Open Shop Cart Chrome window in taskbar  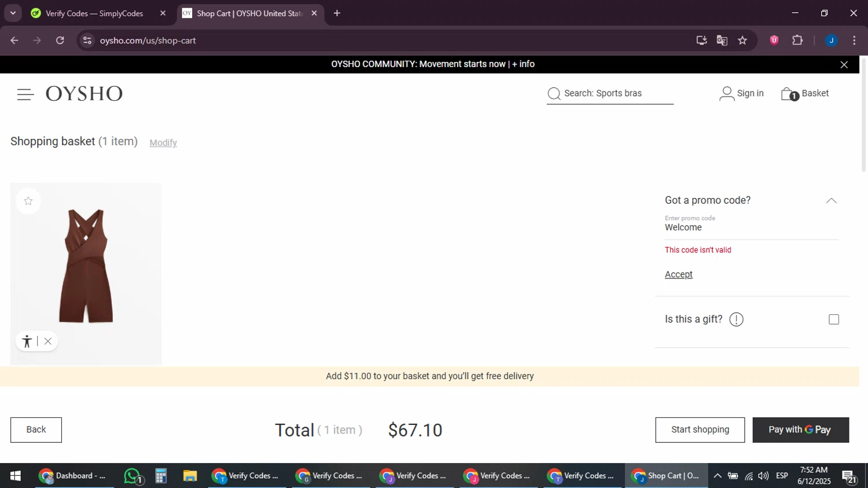tap(667, 476)
